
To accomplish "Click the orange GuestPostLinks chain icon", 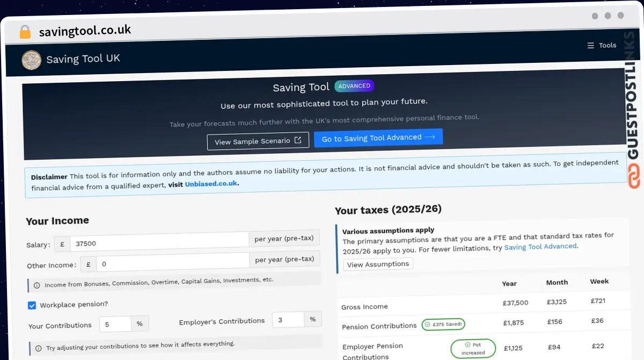I will click(634, 176).
